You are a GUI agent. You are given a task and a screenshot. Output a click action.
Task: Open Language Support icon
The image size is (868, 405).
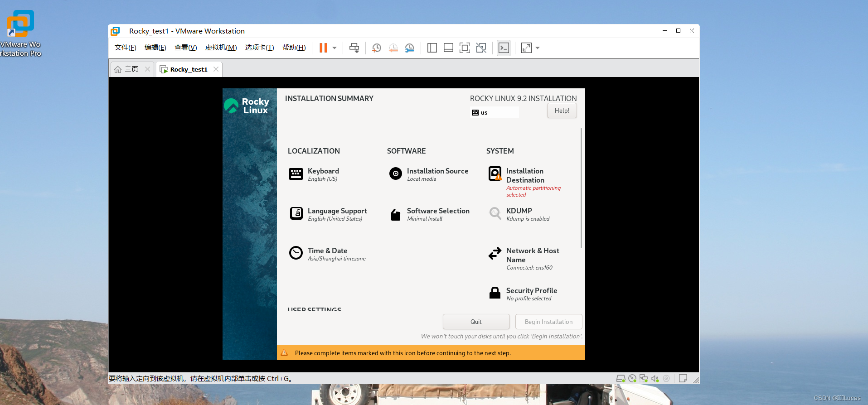click(x=296, y=213)
